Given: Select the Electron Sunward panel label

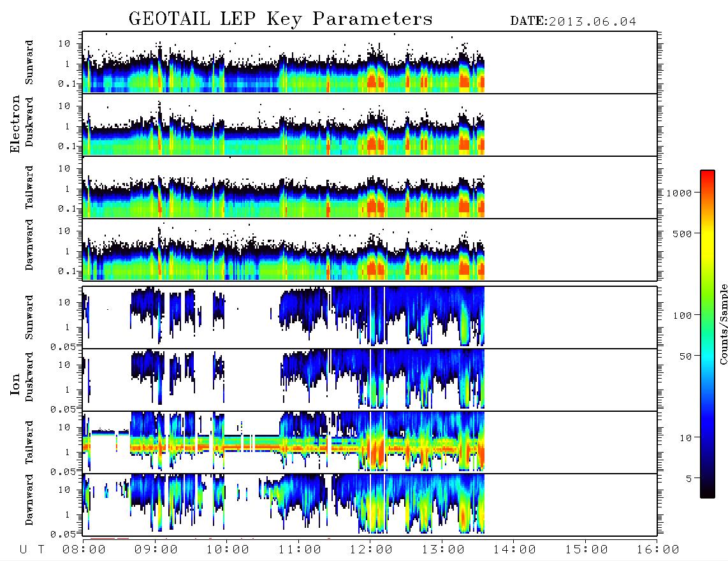Looking at the screenshot, I should click(x=29, y=62).
